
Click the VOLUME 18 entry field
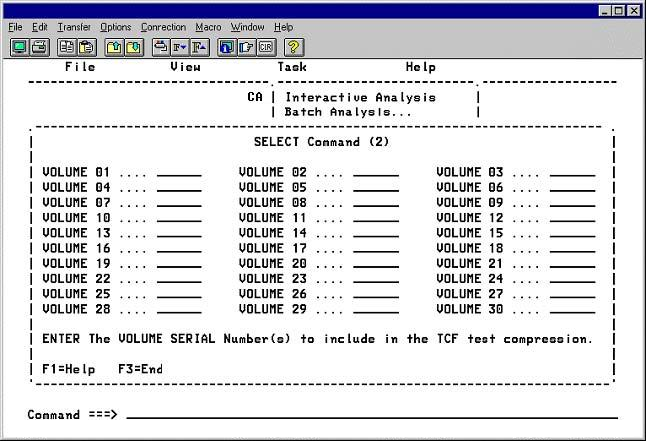(x=572, y=249)
